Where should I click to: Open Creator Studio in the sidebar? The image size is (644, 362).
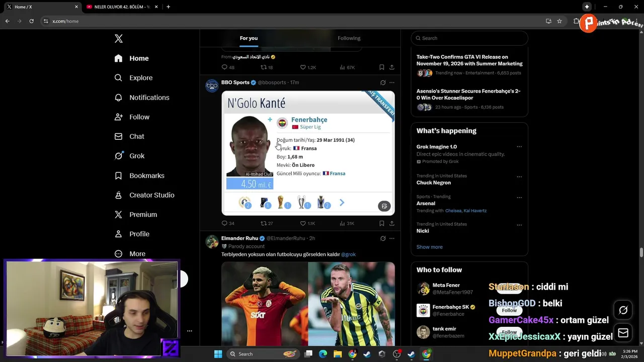click(x=144, y=195)
